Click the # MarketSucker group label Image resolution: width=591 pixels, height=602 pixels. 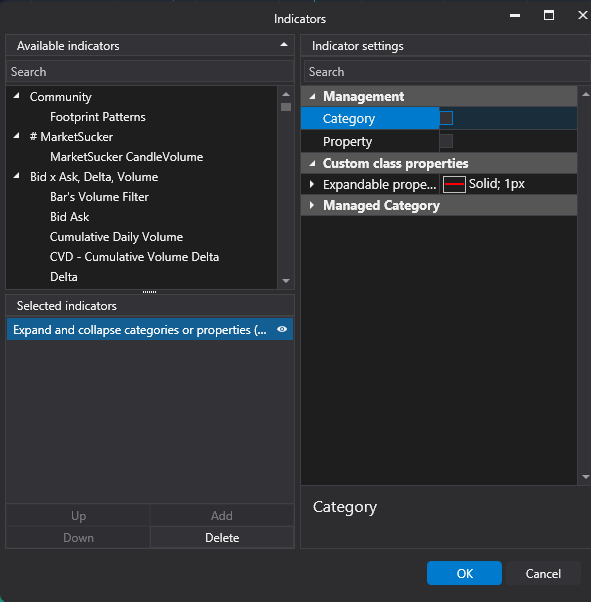click(71, 137)
